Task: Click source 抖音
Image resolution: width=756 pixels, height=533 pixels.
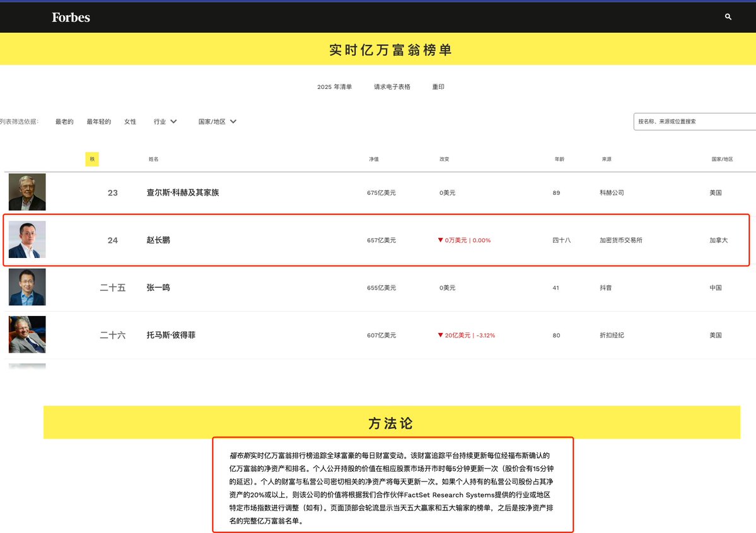Action: [605, 288]
